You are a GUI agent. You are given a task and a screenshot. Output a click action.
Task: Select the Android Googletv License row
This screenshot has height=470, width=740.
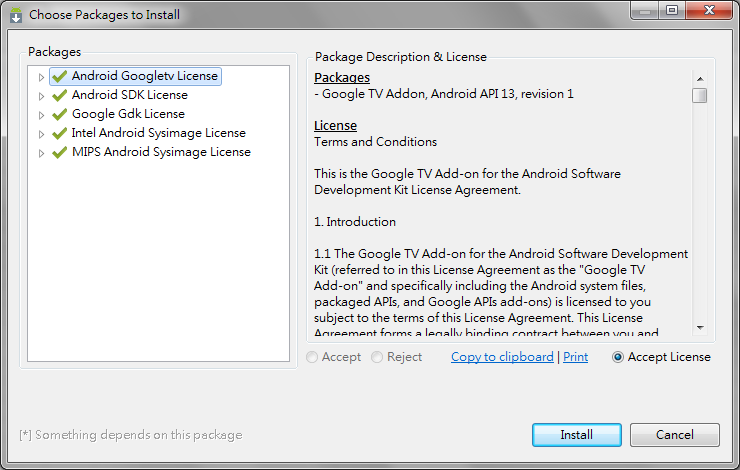[x=135, y=76]
